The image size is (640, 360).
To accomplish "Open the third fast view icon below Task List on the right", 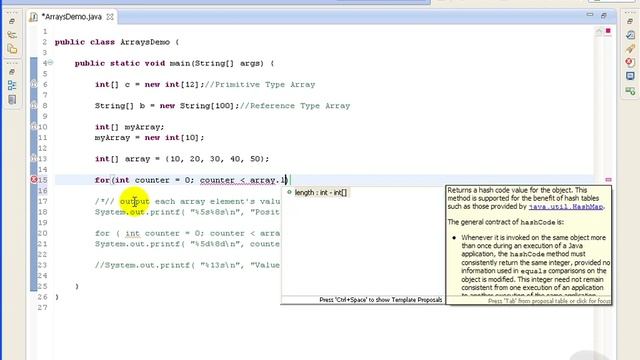I will (x=630, y=49).
